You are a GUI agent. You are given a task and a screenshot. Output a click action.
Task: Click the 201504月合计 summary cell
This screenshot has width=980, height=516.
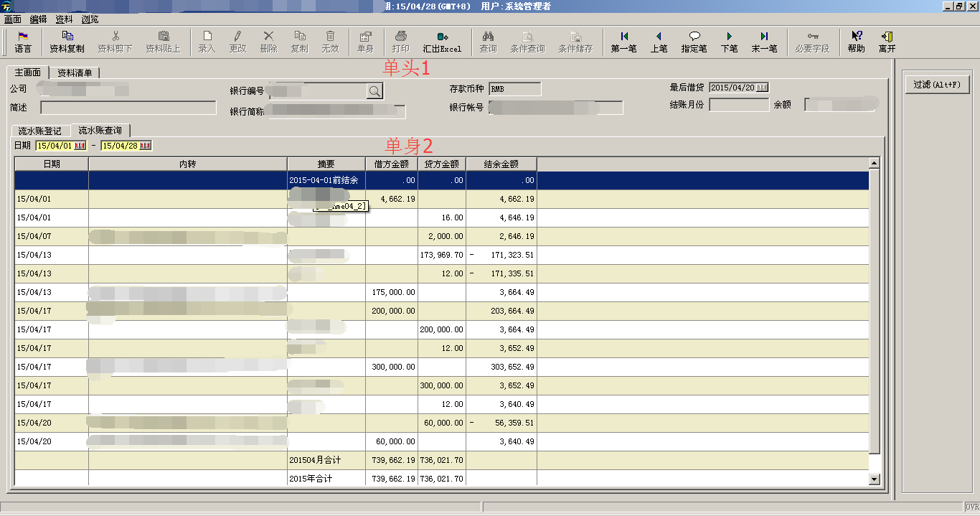pos(326,460)
